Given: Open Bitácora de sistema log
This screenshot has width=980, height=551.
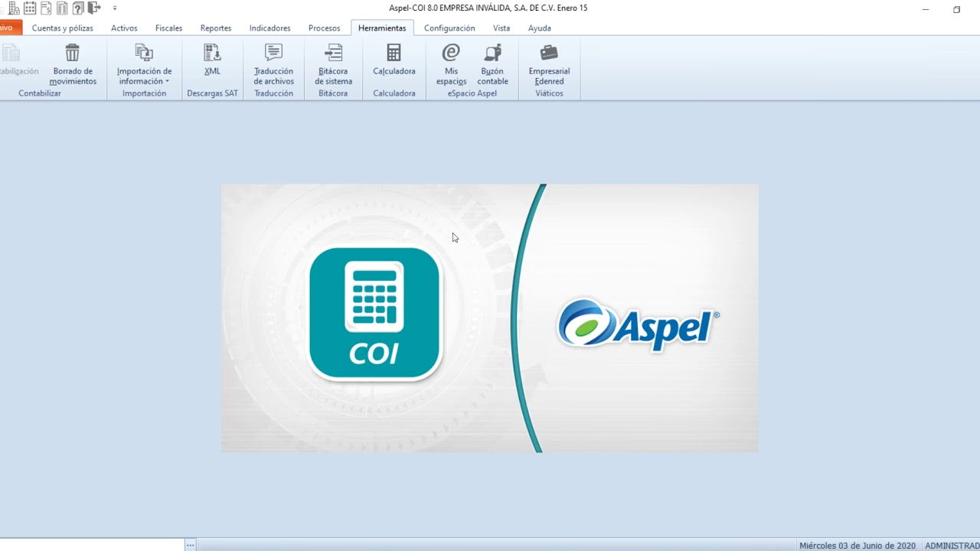Looking at the screenshot, I should tap(333, 64).
